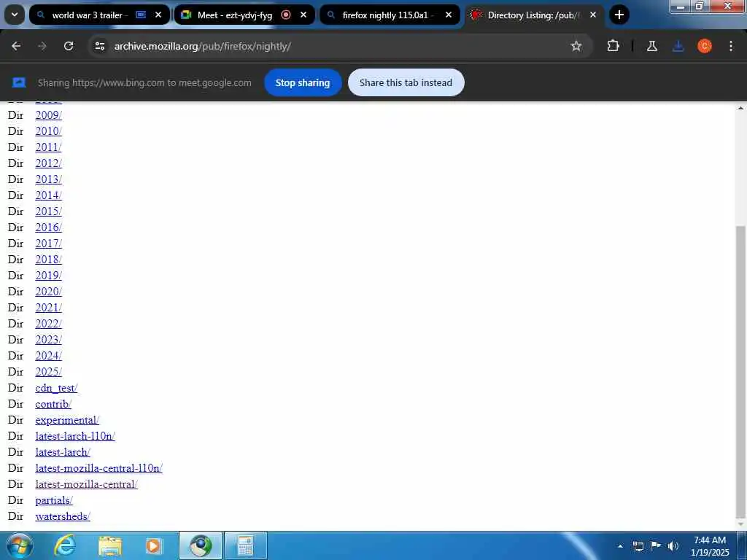747x560 pixels.
Task: Open the 2009/ directory
Action: click(x=49, y=115)
